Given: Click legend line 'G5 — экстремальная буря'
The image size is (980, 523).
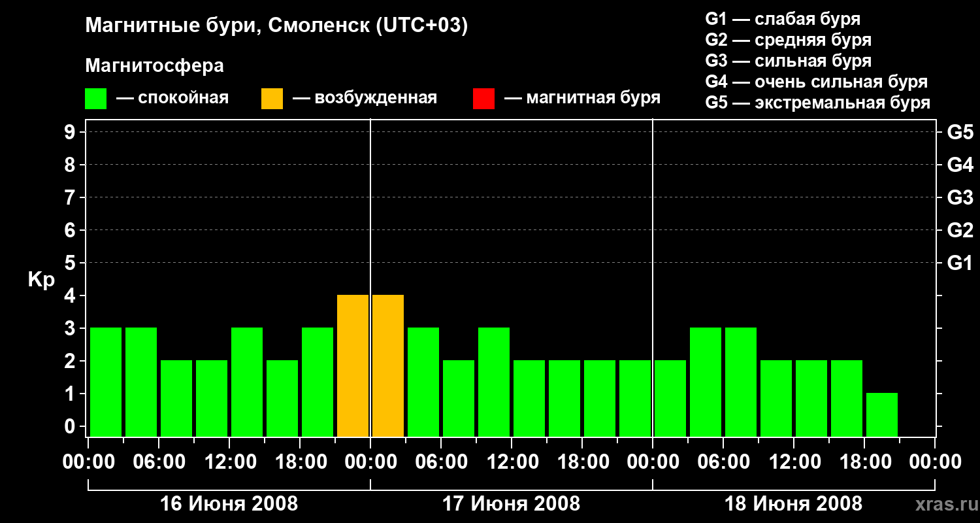Looking at the screenshot, I should point(818,103).
